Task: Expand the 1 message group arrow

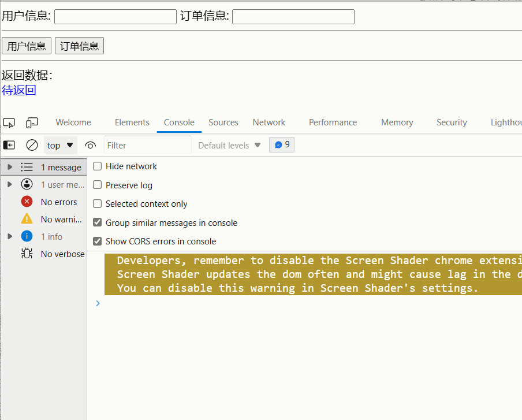Action: (10, 167)
